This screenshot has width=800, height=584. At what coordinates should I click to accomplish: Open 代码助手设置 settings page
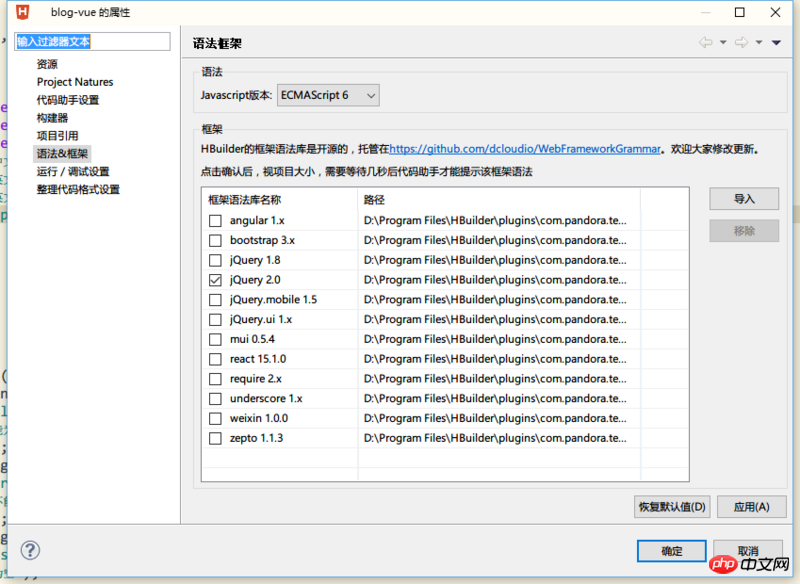tap(68, 100)
